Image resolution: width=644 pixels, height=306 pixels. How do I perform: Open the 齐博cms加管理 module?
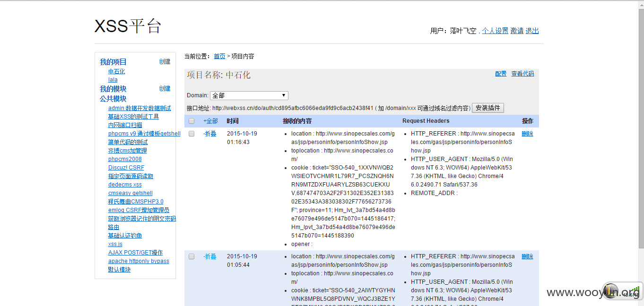click(x=127, y=151)
